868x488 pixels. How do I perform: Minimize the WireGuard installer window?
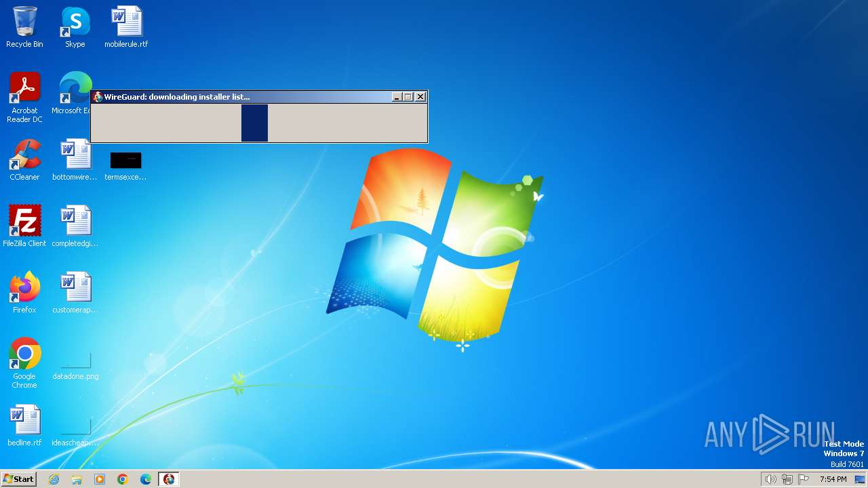click(x=397, y=97)
